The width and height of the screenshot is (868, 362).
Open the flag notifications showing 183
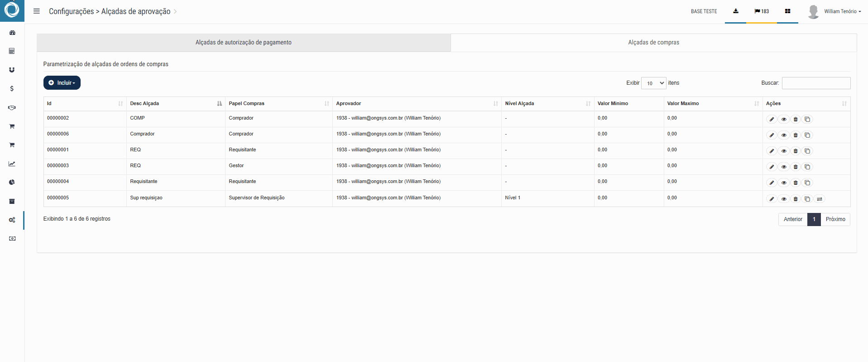762,11
